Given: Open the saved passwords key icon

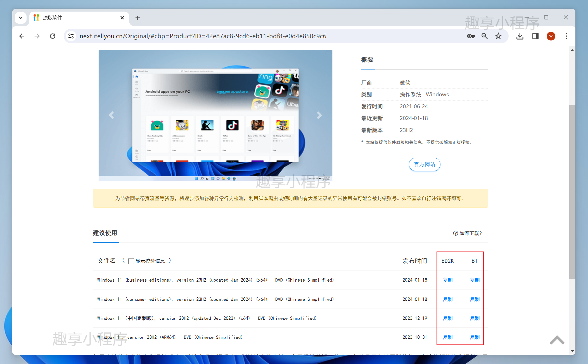Looking at the screenshot, I should click(x=471, y=36).
